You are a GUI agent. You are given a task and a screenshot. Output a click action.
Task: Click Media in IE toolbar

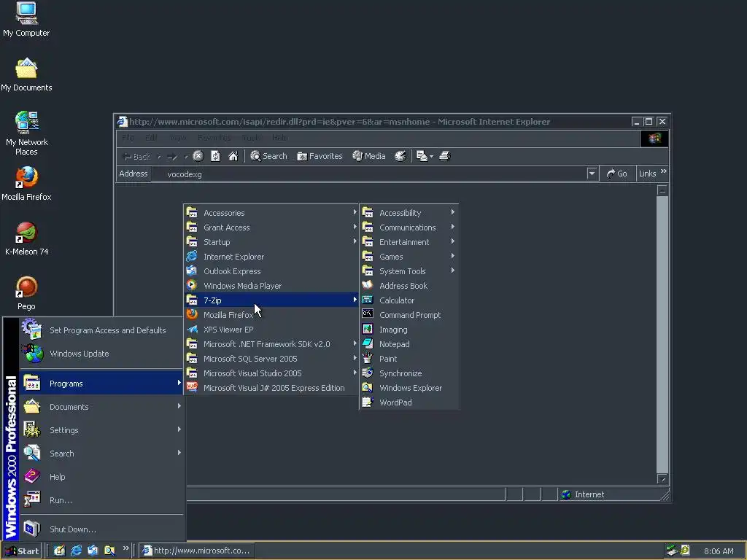tap(368, 156)
